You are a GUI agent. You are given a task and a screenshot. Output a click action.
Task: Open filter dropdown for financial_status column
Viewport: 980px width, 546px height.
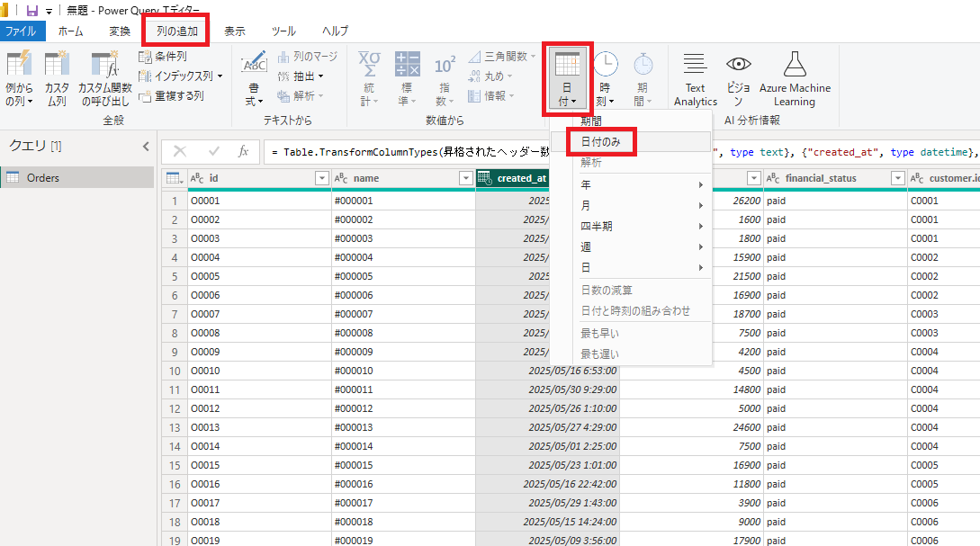coord(898,179)
